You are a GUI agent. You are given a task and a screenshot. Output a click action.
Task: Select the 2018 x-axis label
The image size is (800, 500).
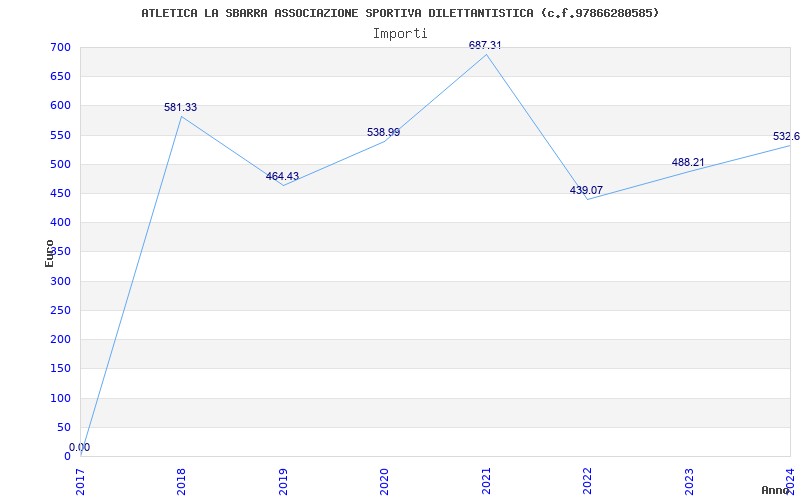(x=182, y=482)
